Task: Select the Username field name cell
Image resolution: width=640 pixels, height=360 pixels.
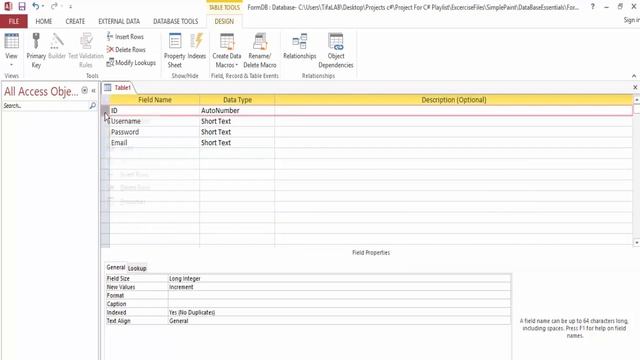Action: coord(154,121)
